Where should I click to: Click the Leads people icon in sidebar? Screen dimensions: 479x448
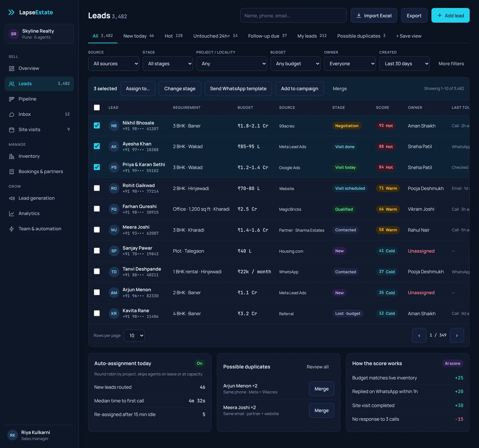[x=12, y=84]
